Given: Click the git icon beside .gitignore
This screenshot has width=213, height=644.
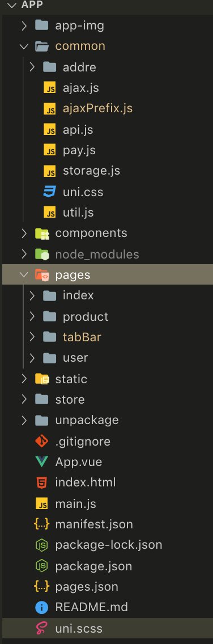Looking at the screenshot, I should pos(42,441).
